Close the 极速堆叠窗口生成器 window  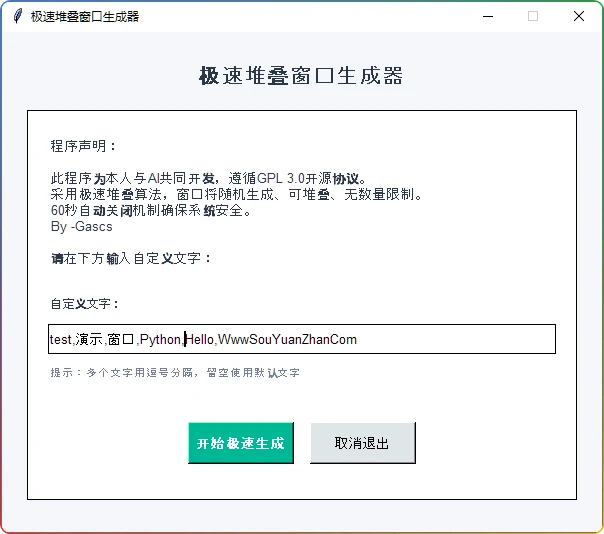[x=579, y=16]
